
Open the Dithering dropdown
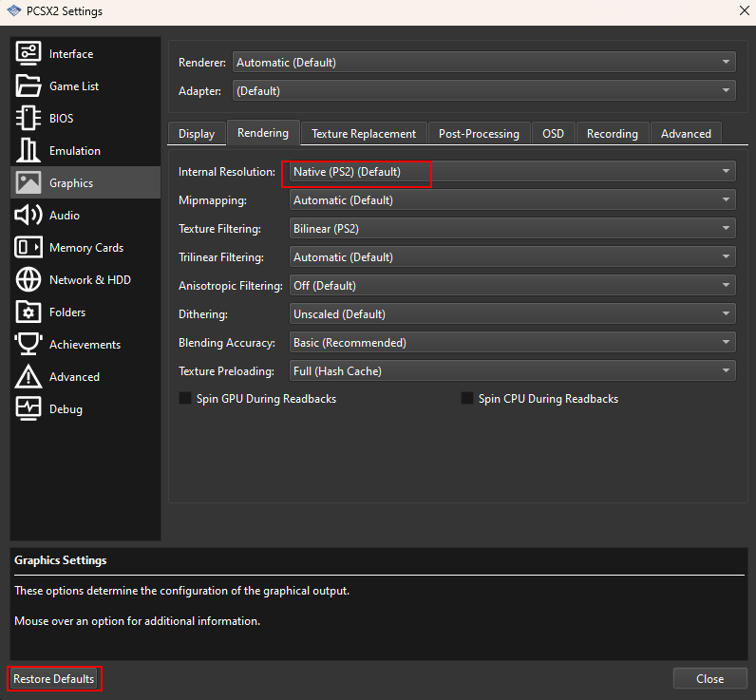(x=512, y=313)
